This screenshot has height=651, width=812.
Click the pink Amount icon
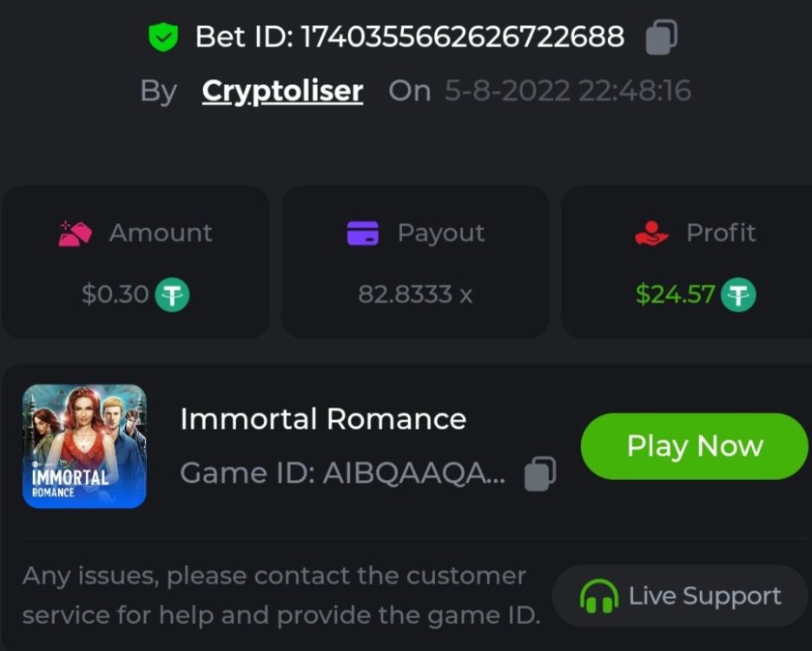[76, 233]
